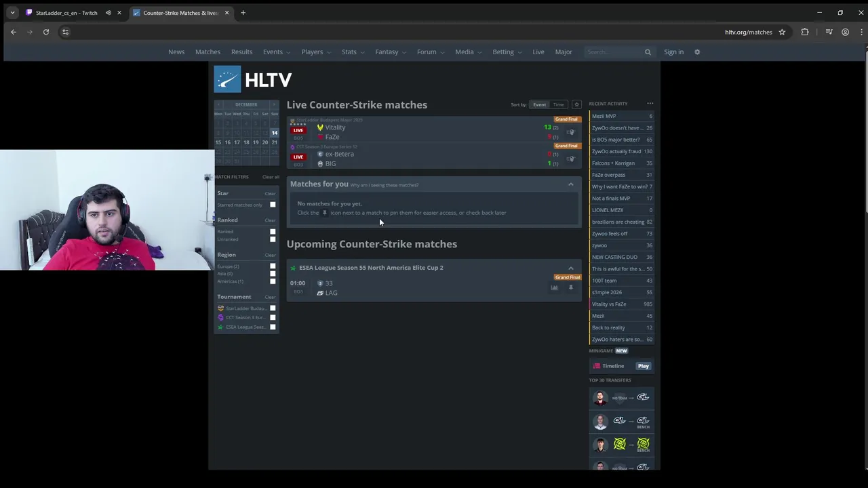The image size is (868, 488).
Task: Check the Ranked filter box
Action: pos(273,232)
